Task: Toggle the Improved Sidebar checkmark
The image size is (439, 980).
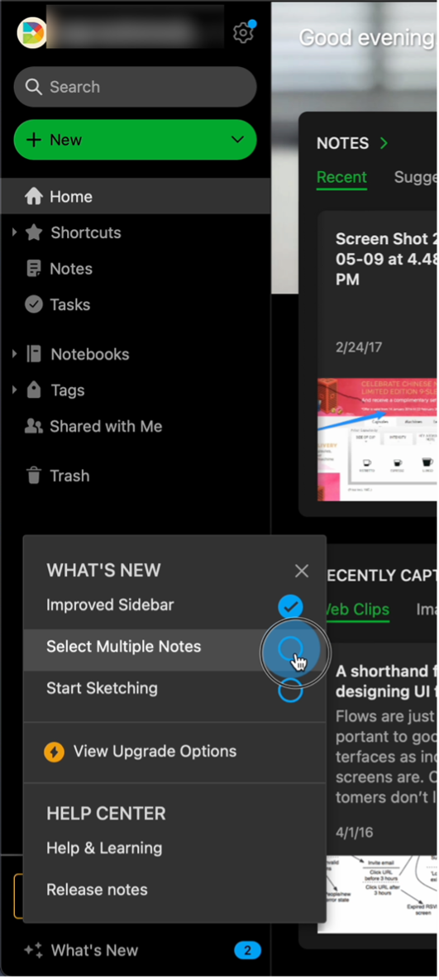Action: coord(289,605)
